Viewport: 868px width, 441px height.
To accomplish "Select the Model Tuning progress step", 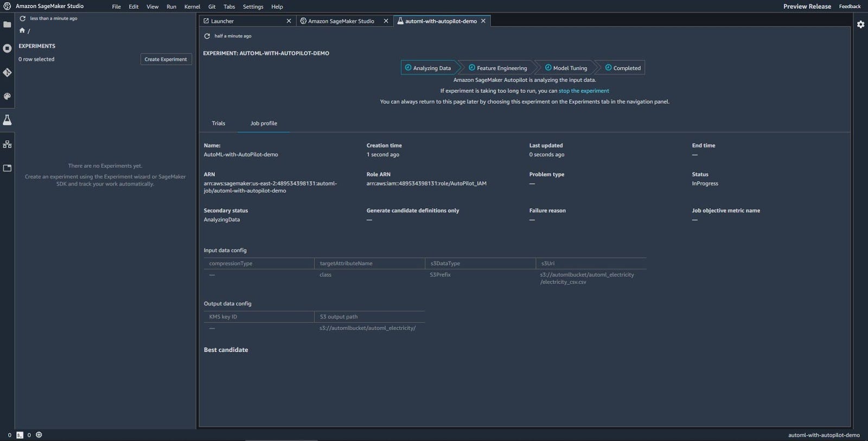I will coord(566,68).
